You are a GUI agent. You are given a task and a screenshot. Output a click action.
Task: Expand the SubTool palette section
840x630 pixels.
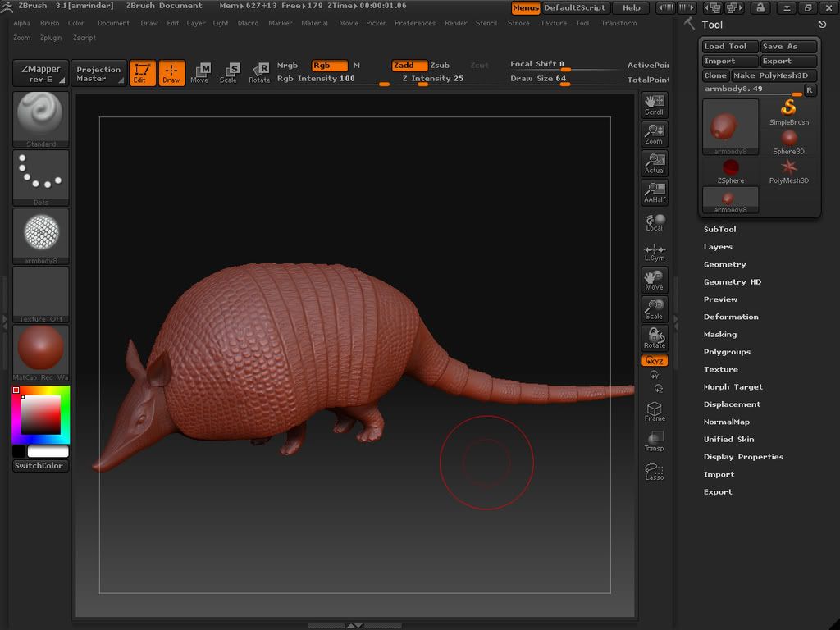[719, 230]
